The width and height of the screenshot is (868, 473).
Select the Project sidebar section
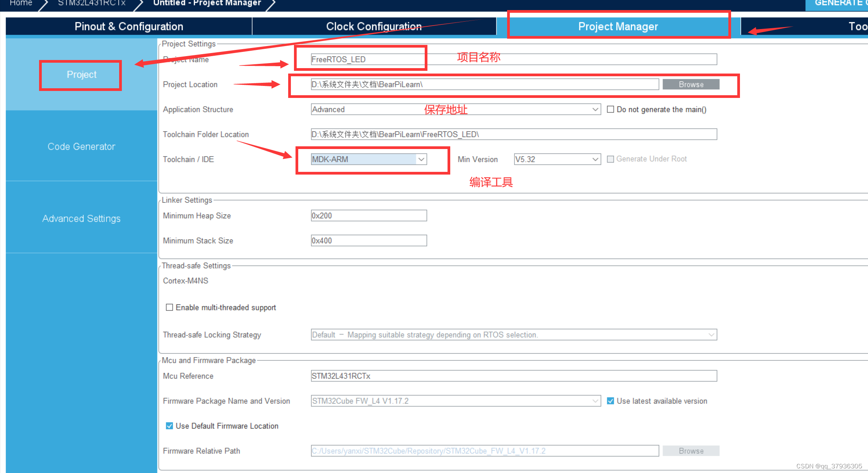click(x=81, y=75)
